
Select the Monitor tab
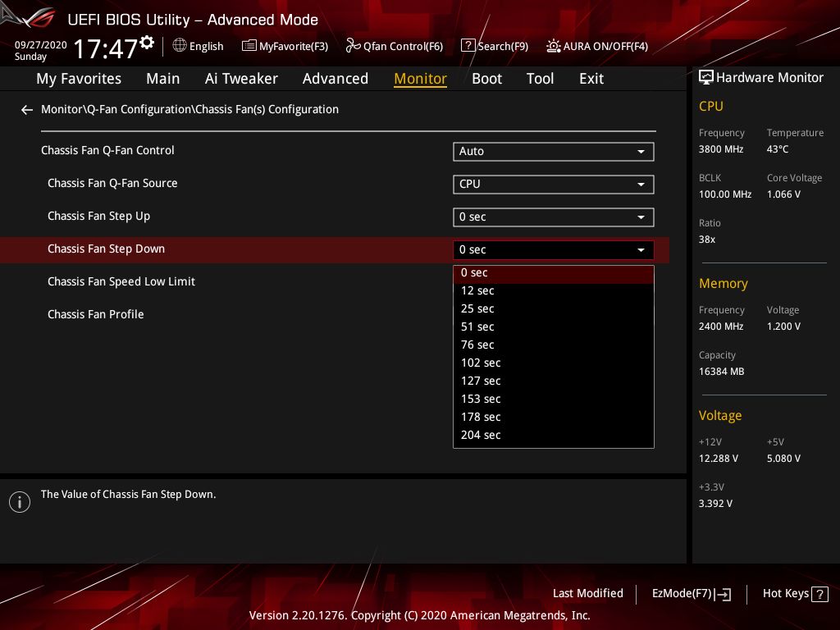(421, 79)
